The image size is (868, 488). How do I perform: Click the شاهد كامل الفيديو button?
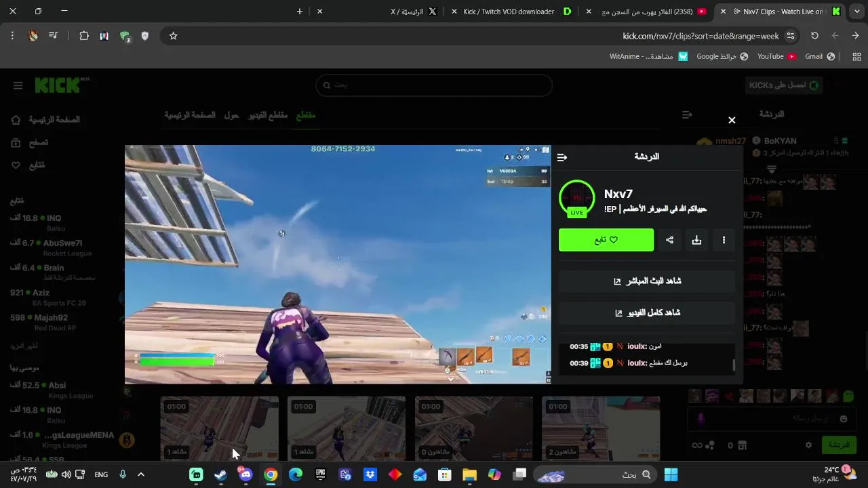(x=647, y=312)
